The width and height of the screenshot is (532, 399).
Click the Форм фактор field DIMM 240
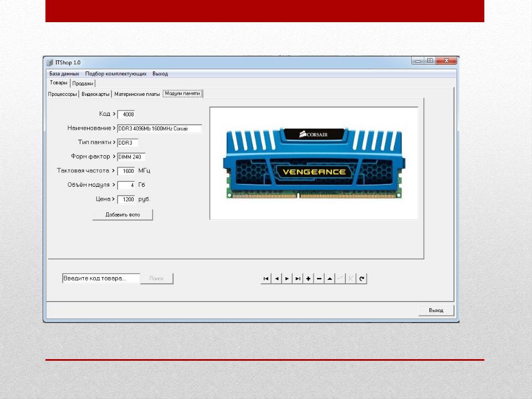[x=131, y=157]
